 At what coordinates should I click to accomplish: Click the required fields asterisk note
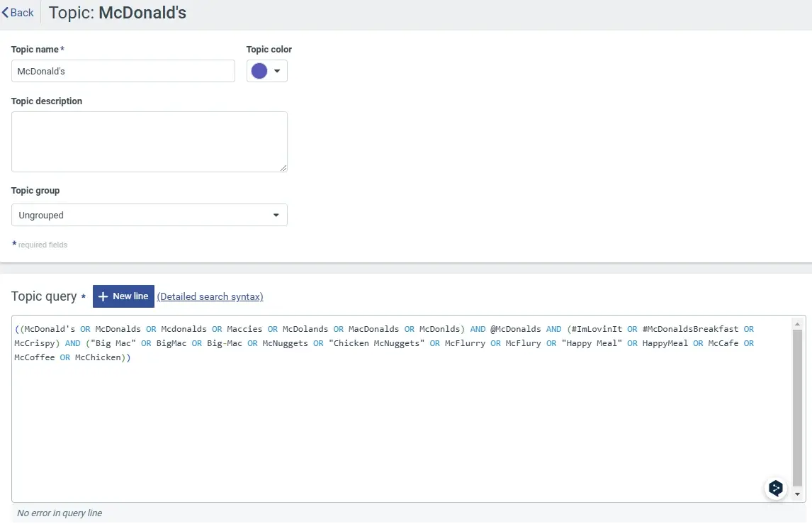pyautogui.click(x=40, y=244)
